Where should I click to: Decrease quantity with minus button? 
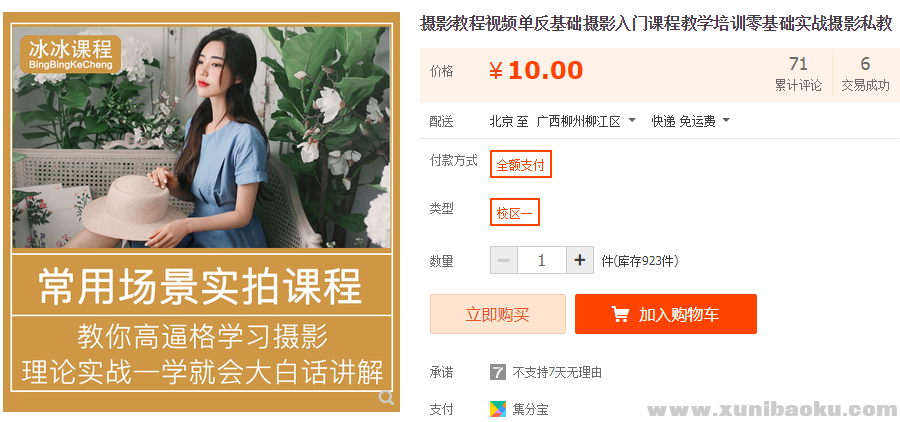(504, 261)
